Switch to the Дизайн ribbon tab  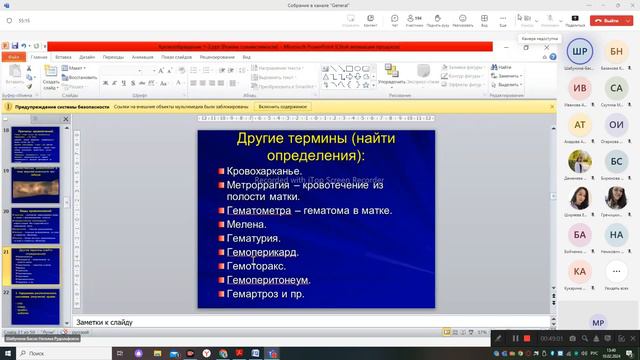click(87, 57)
